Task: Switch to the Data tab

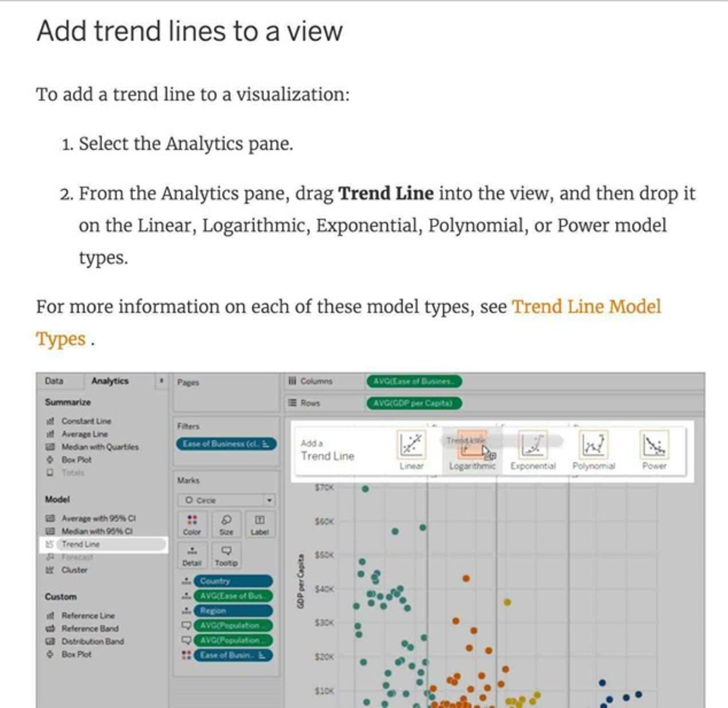Action: coord(54,381)
